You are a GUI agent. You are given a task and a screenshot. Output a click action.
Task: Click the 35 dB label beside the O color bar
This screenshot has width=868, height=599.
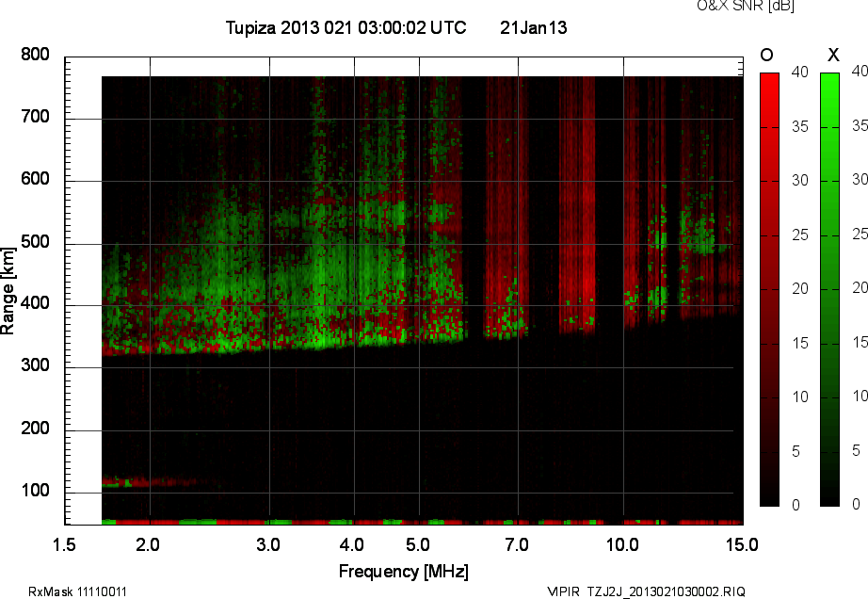pos(799,127)
